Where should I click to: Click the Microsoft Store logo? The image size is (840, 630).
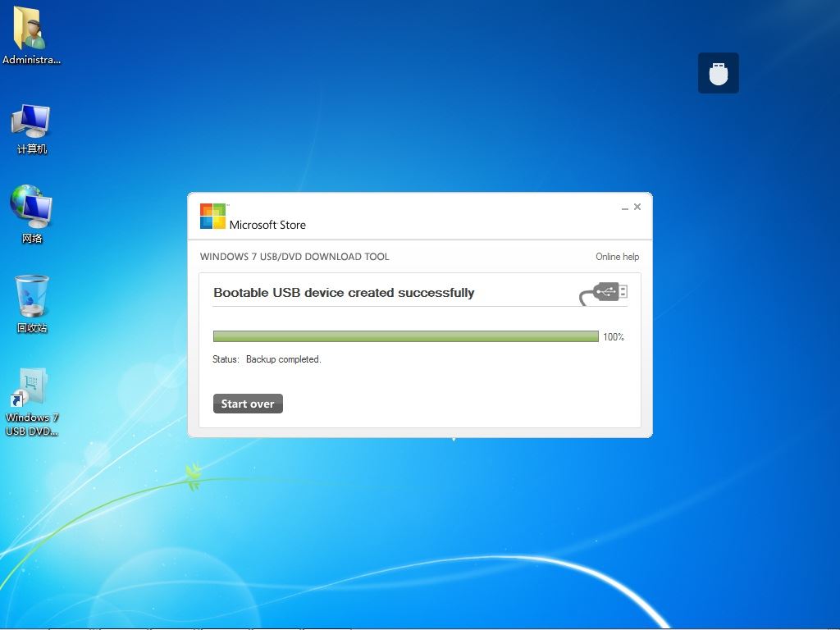[212, 216]
